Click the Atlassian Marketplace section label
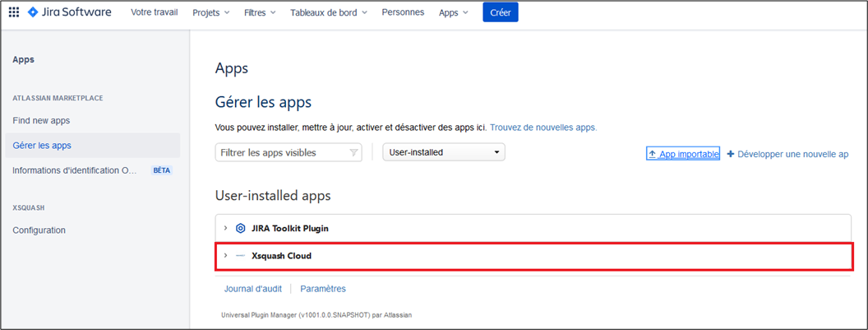868x330 pixels. (58, 98)
